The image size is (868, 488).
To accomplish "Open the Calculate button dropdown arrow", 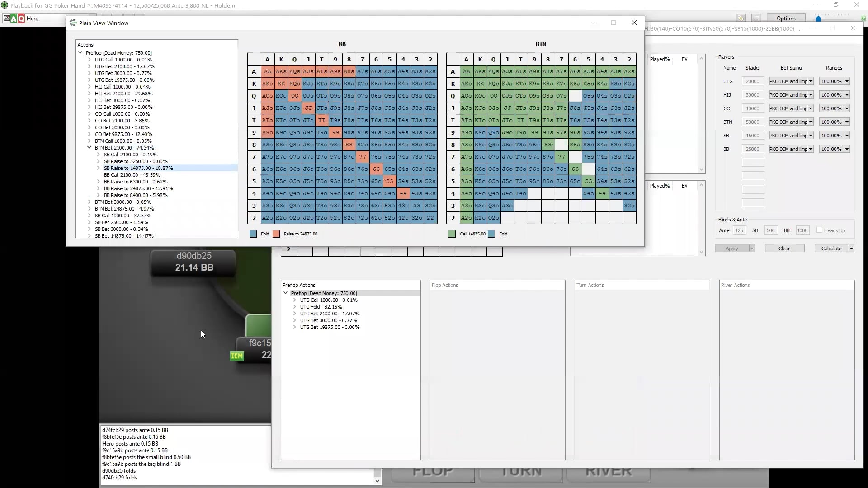I will 851,249.
